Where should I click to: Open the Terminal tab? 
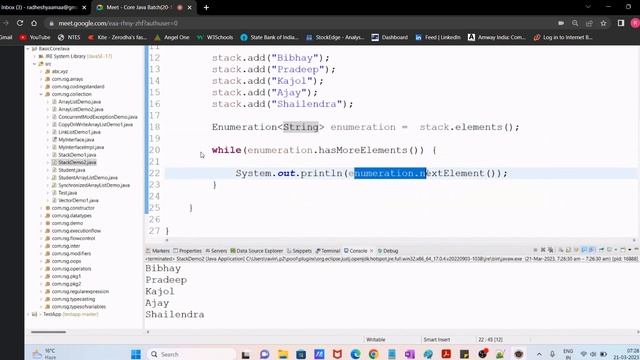coord(328,251)
